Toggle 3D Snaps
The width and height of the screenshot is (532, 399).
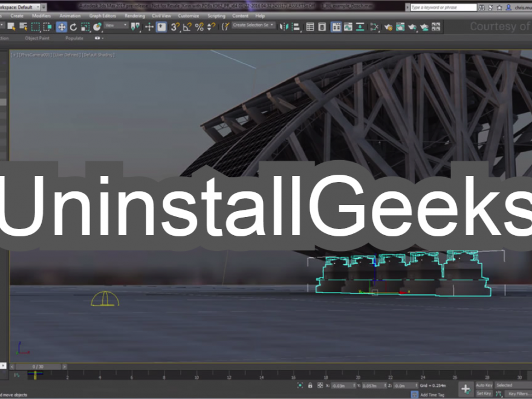pyautogui.click(x=175, y=27)
